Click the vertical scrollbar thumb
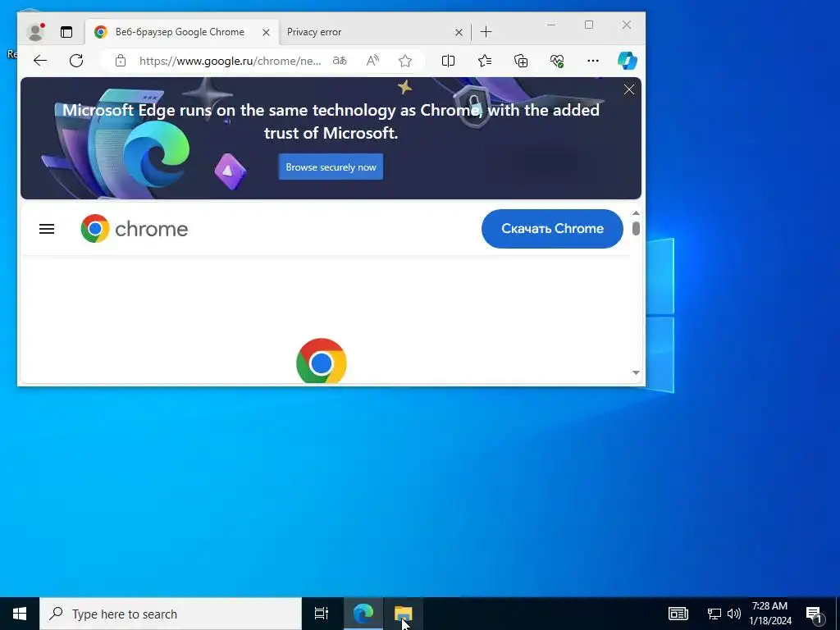Viewport: 840px width, 630px height. click(x=636, y=229)
